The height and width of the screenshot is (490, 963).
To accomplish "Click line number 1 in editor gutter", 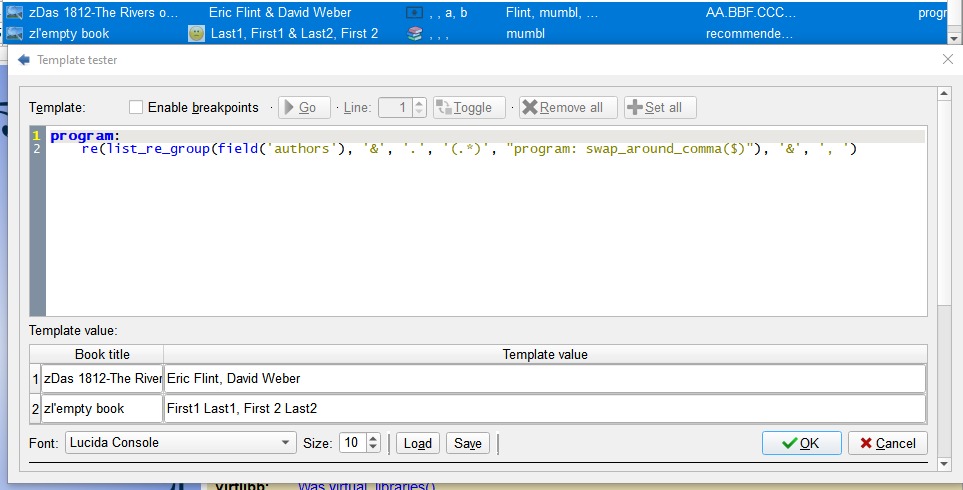I will (37, 136).
